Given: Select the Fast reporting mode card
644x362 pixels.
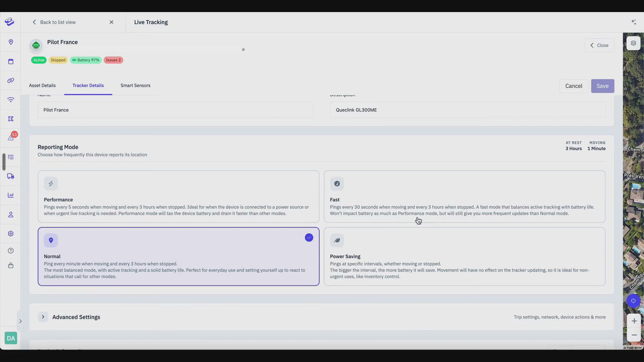Looking at the screenshot, I should point(465,197).
